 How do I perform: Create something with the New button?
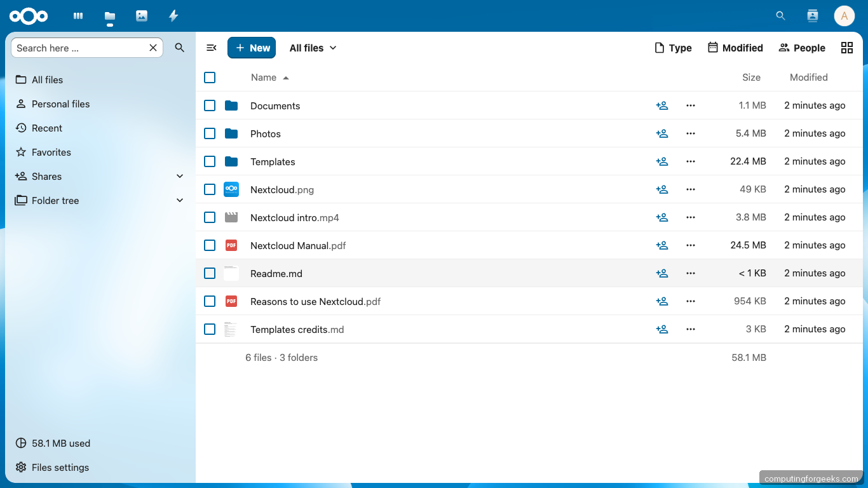coord(252,48)
